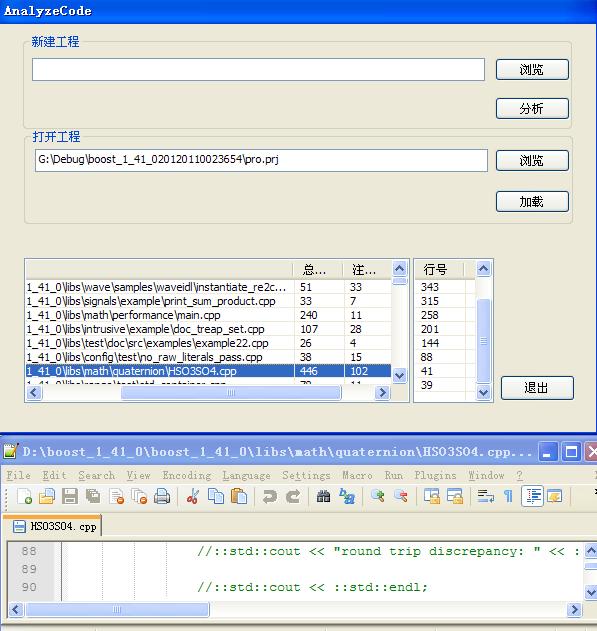Click the Undo arrow icon
The image size is (597, 631).
[270, 496]
